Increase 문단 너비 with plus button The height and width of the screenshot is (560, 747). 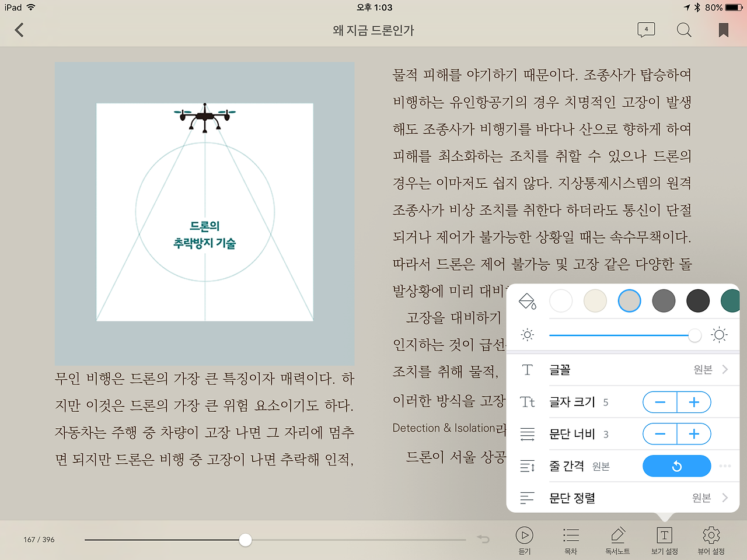pos(694,434)
